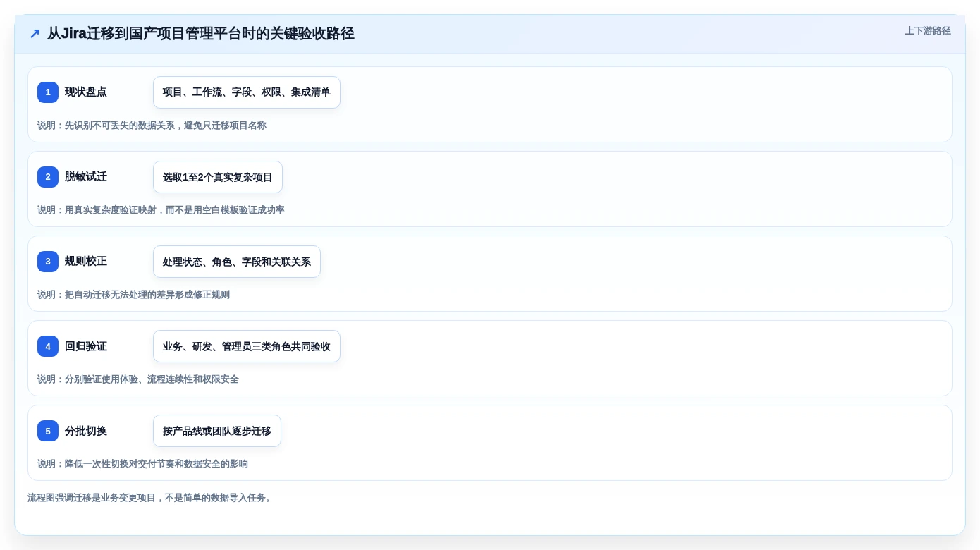The width and height of the screenshot is (980, 550).
Task: Select the 分批切换 step title
Action: click(86, 431)
